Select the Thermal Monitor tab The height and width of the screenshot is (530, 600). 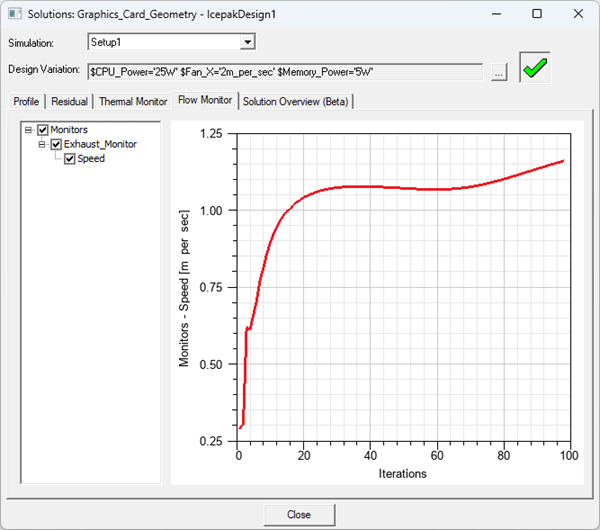(x=133, y=101)
